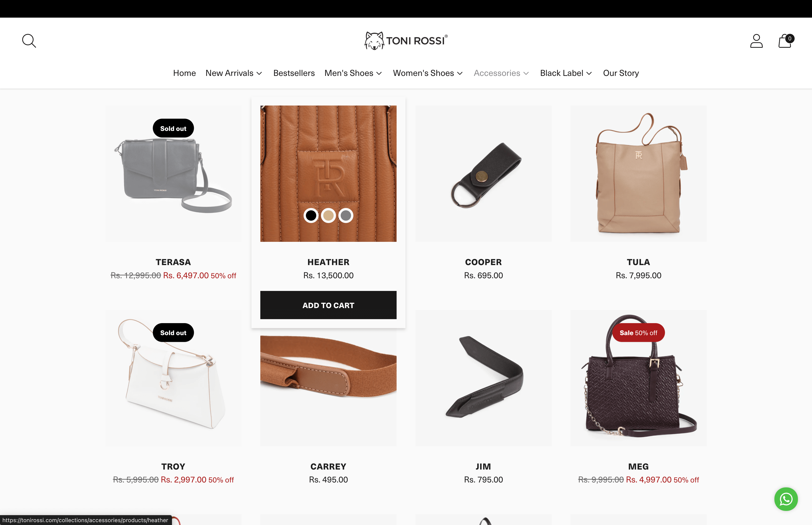View the MEG handbag thumbnail
The height and width of the screenshot is (525, 812).
coord(638,378)
